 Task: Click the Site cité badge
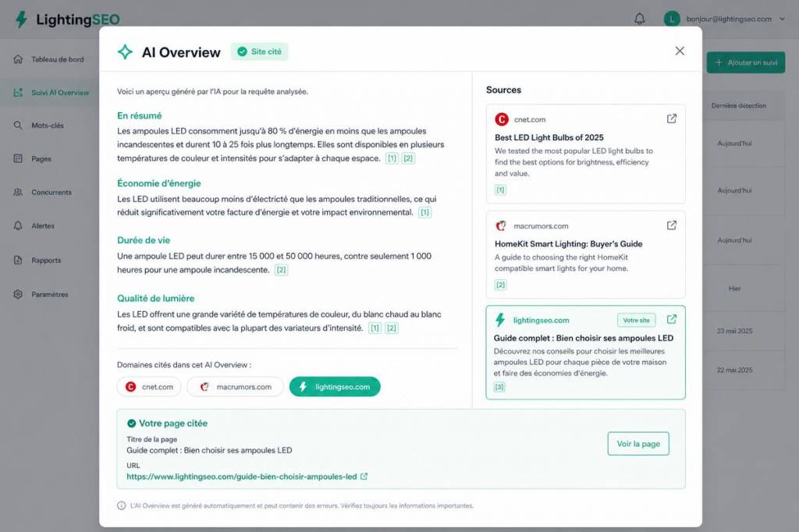coord(260,51)
